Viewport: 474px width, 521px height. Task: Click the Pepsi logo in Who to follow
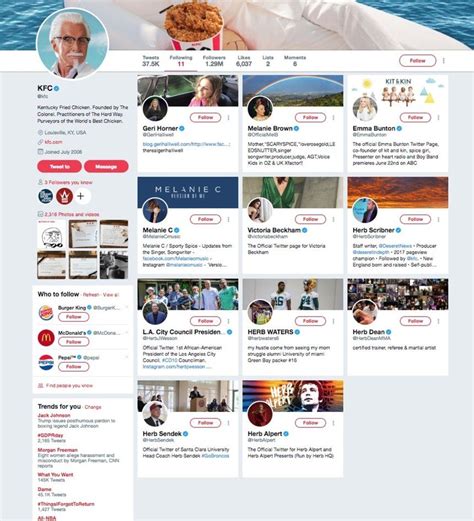coord(46,362)
